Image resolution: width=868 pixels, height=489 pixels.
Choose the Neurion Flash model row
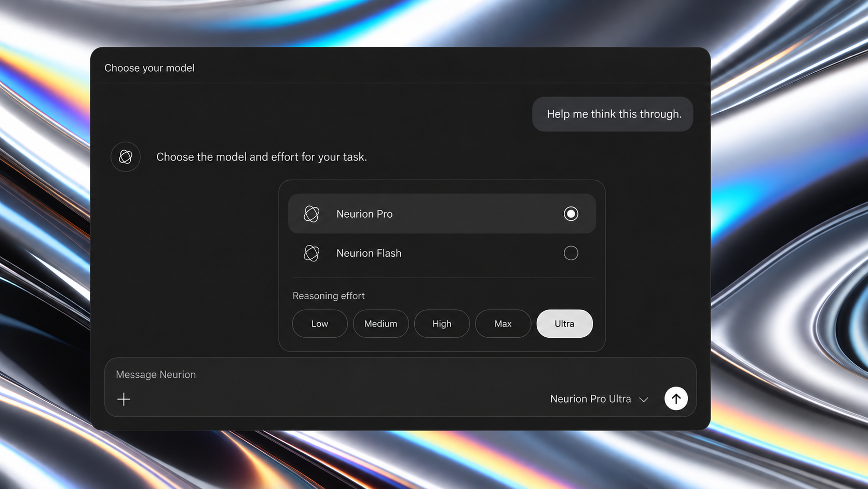tap(442, 253)
